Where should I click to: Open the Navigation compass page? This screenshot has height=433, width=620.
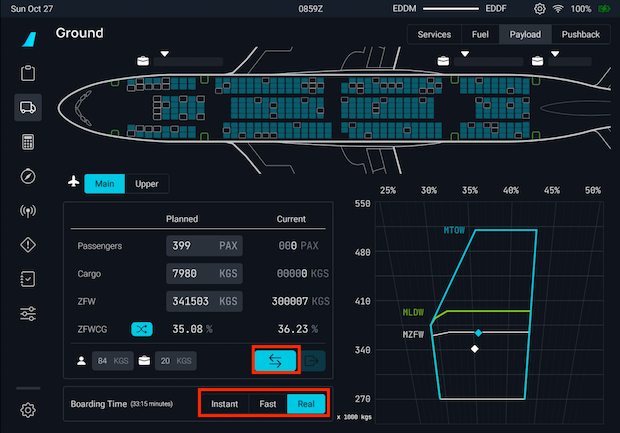click(x=28, y=176)
